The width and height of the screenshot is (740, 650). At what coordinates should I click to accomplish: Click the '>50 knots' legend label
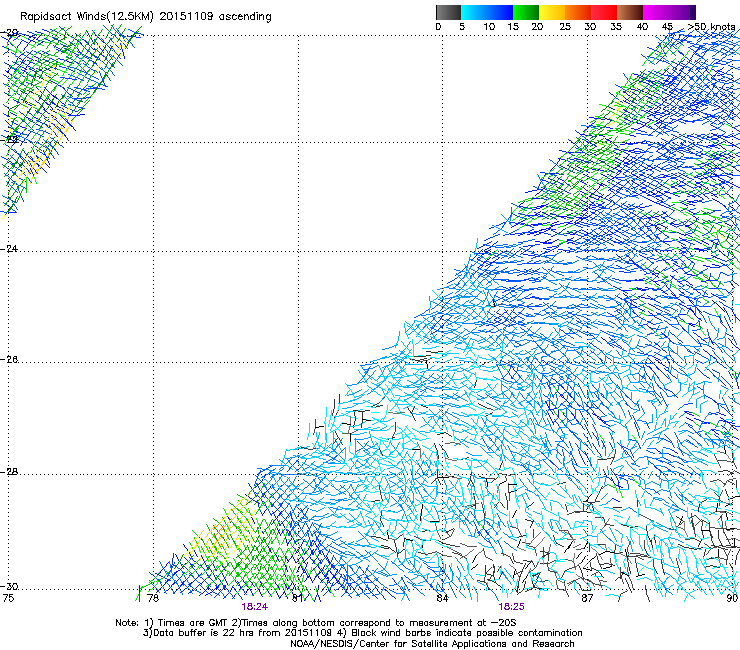[712, 27]
